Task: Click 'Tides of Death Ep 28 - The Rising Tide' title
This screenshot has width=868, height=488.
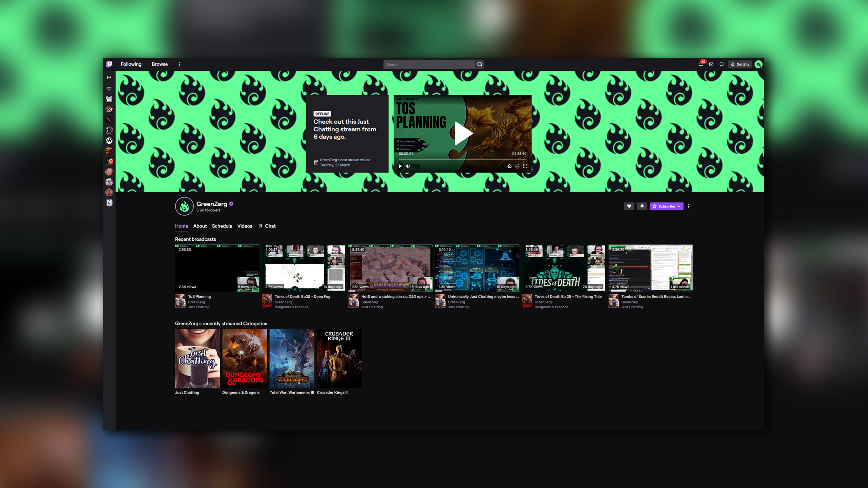Action: (568, 296)
